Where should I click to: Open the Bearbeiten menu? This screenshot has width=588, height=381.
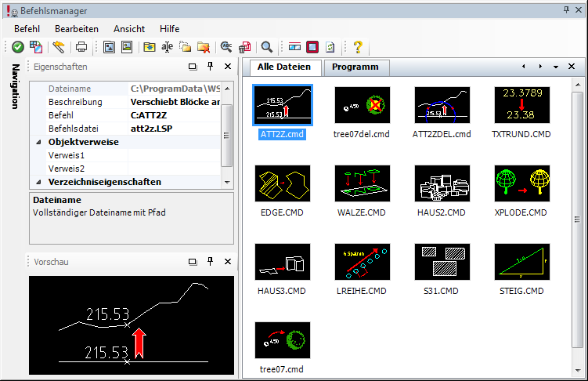[x=76, y=28]
